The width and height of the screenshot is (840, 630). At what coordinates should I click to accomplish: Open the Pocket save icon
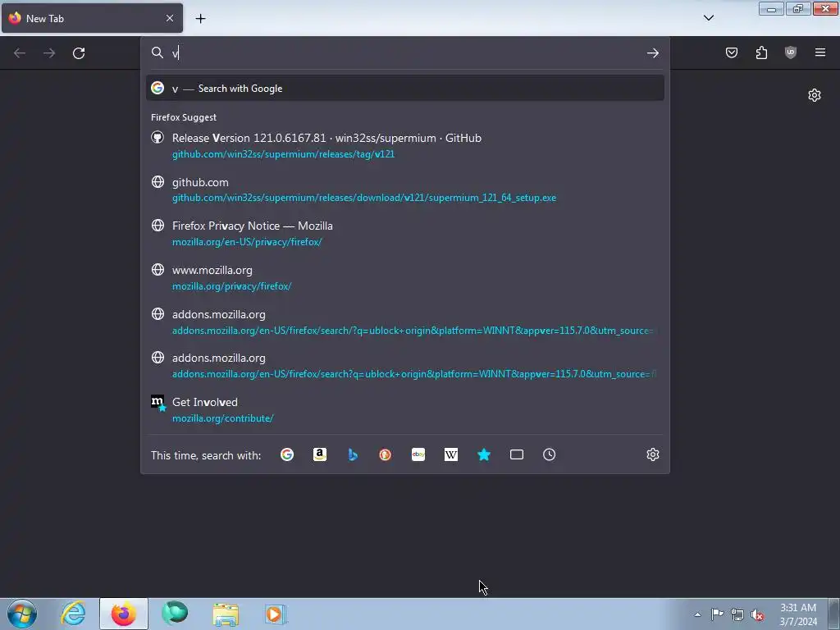click(x=732, y=52)
